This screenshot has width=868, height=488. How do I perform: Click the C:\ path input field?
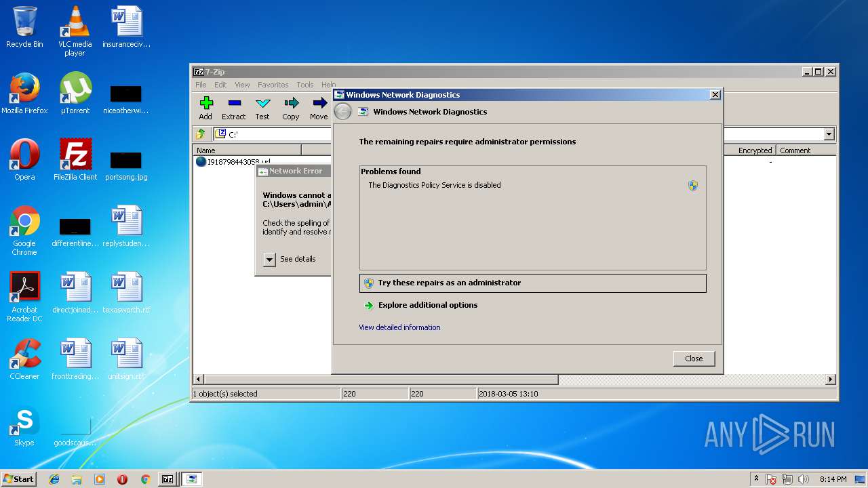click(518, 134)
